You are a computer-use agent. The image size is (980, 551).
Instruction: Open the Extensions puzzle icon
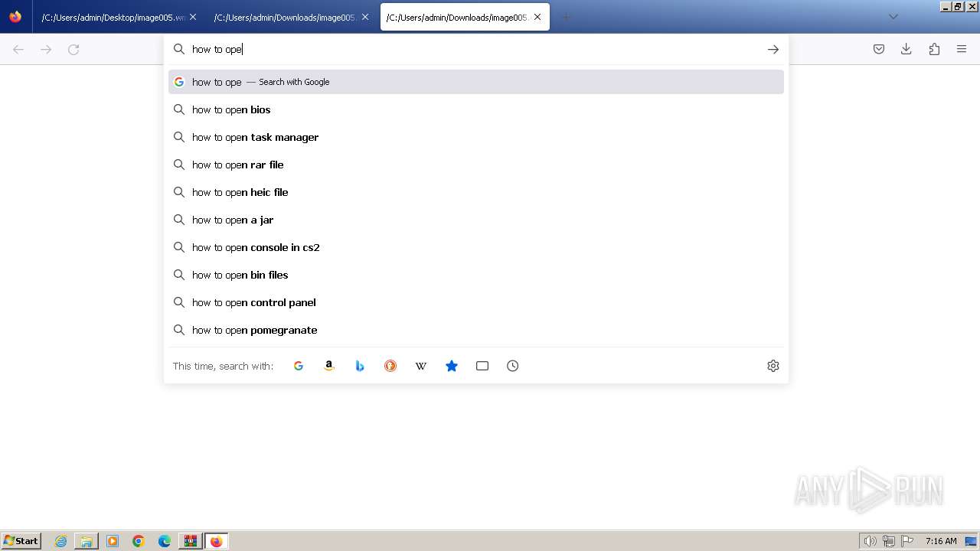934,49
